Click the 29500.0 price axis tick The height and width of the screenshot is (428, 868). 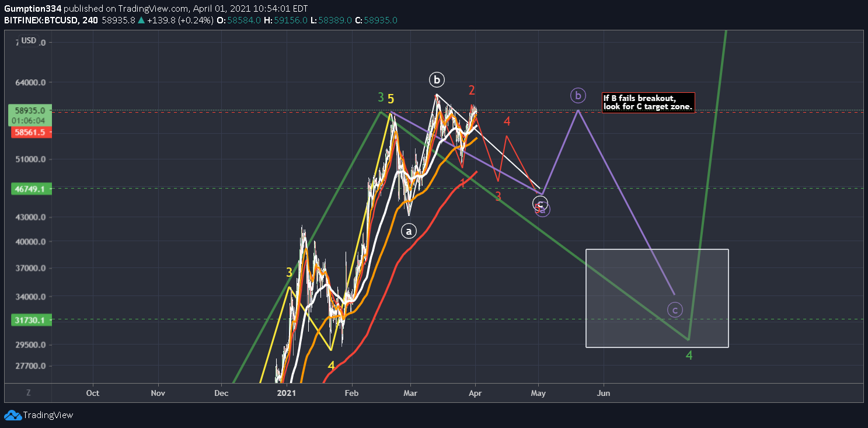[x=31, y=345]
